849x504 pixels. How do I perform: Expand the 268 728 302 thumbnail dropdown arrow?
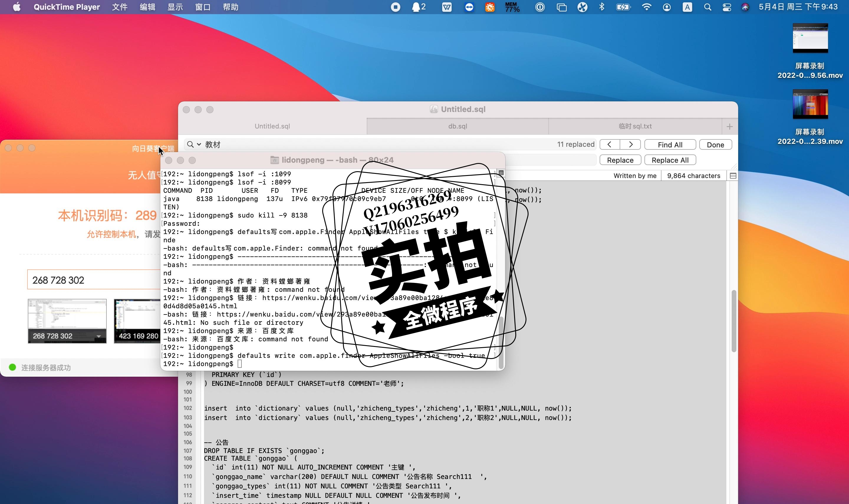98,336
